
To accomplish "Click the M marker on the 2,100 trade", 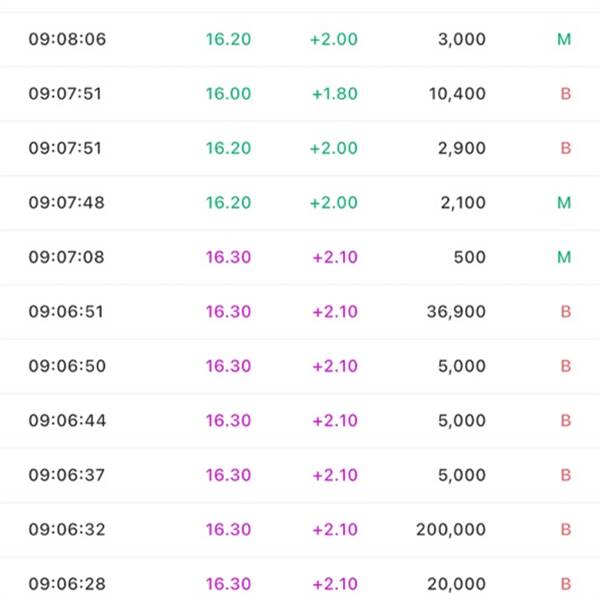I will [x=564, y=202].
